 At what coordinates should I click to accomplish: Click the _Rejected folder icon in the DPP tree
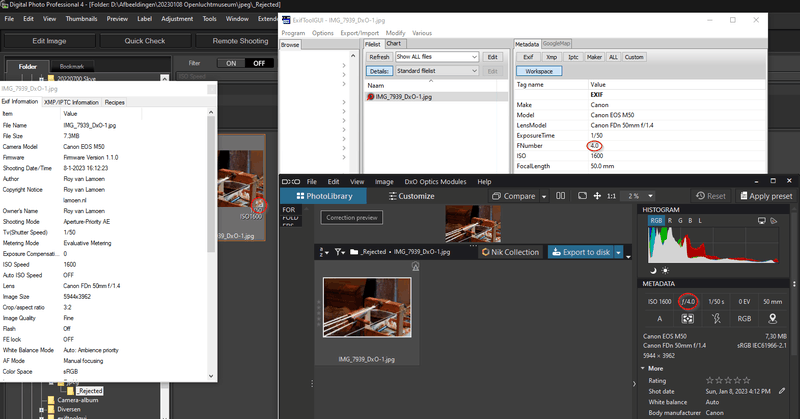tap(70, 391)
